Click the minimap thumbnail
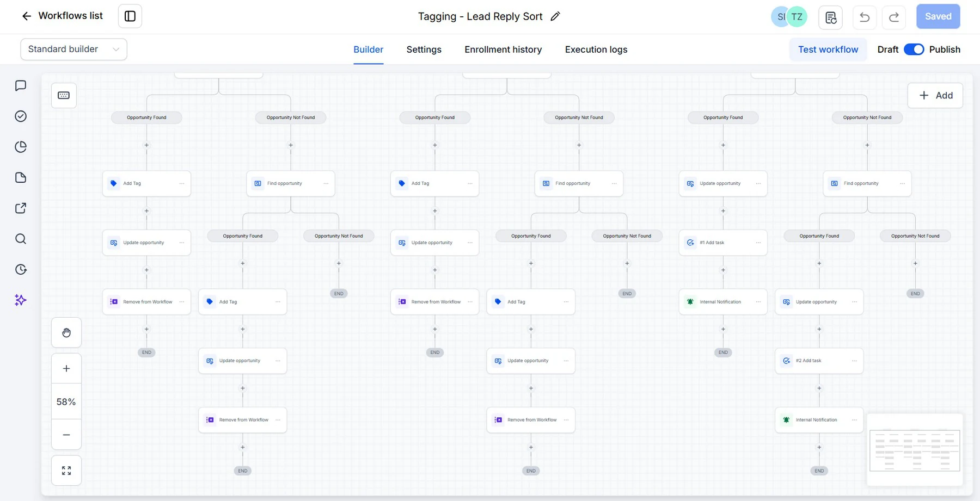 pyautogui.click(x=915, y=450)
